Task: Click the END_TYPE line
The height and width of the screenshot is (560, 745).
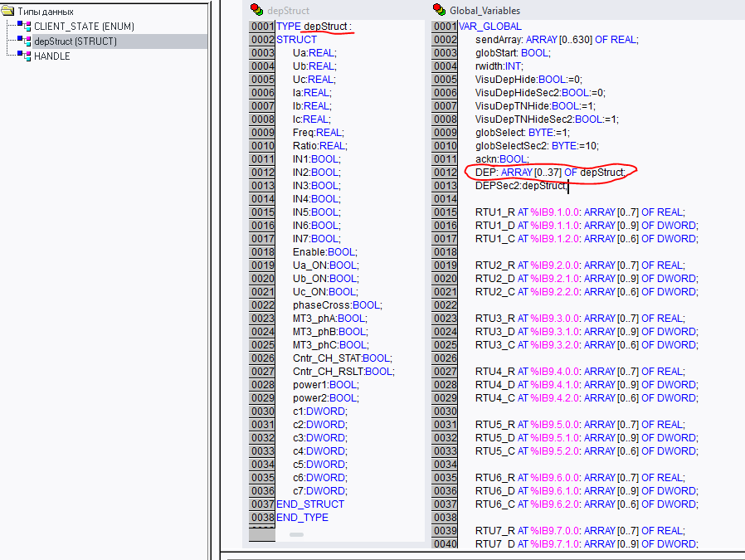Action: tap(302, 518)
